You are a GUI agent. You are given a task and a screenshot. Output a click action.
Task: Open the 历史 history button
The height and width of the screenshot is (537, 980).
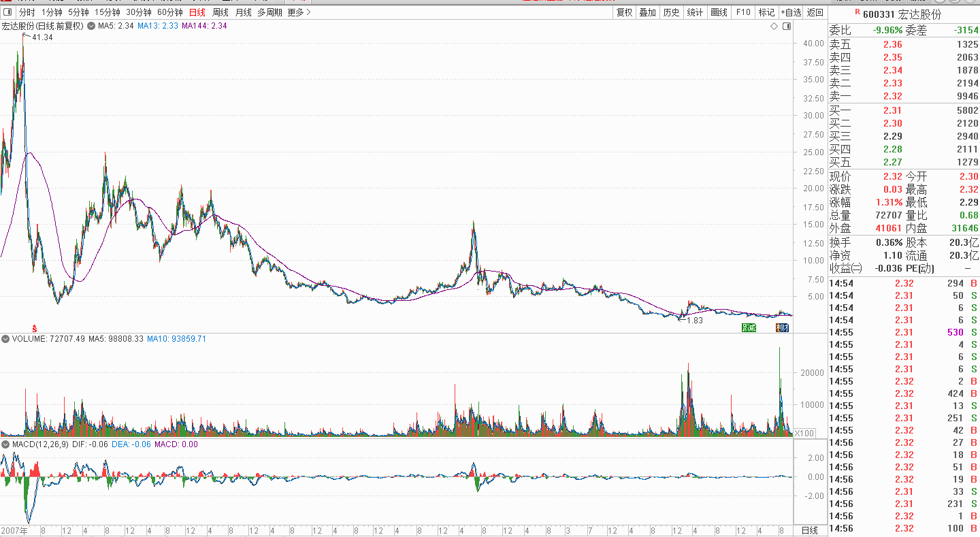(x=671, y=12)
